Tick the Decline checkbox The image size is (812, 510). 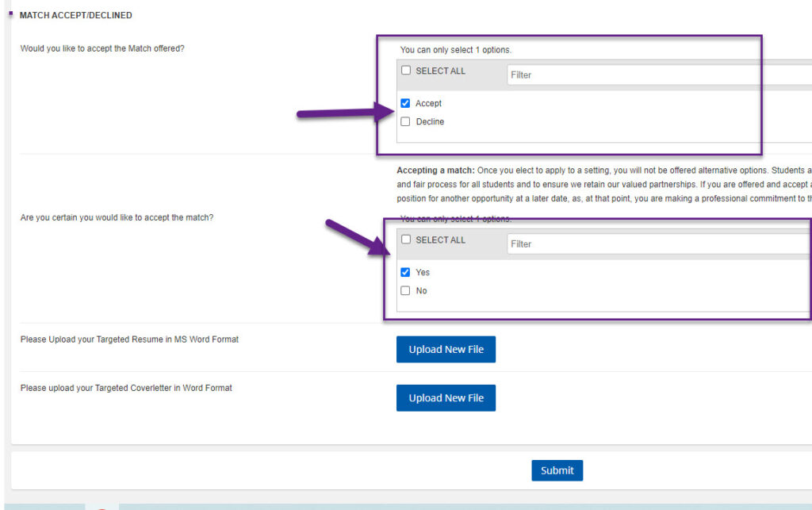click(x=406, y=121)
